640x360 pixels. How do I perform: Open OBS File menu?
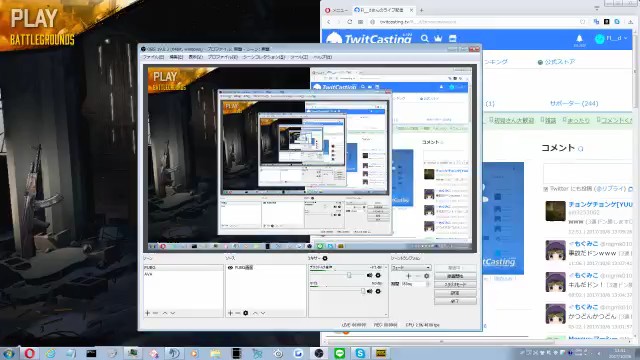(153, 57)
